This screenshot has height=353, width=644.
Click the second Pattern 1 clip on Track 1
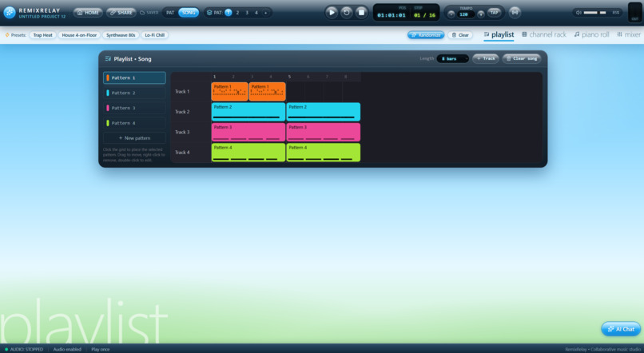point(267,92)
